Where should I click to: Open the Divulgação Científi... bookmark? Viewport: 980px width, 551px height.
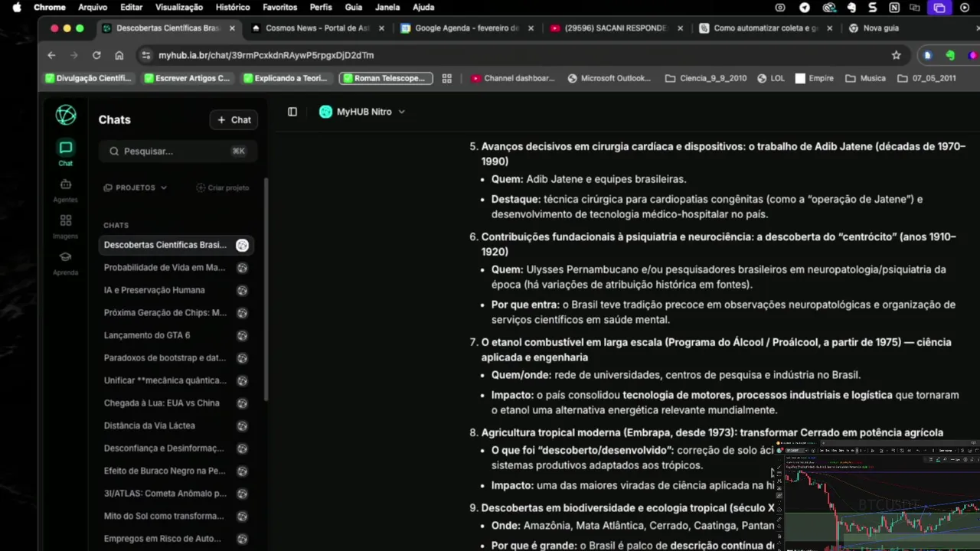(x=89, y=78)
